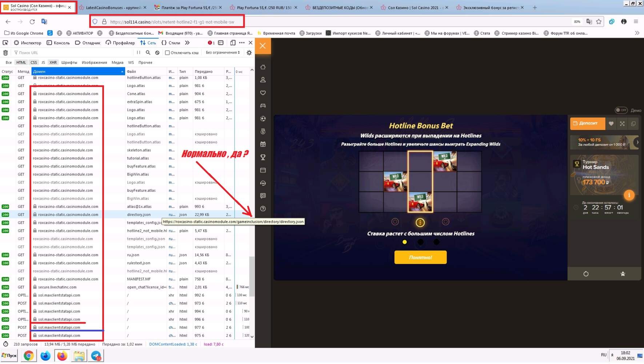644x364 pixels.
Task: Toggle responsive design mode icon in DevTools
Action: pos(233,43)
